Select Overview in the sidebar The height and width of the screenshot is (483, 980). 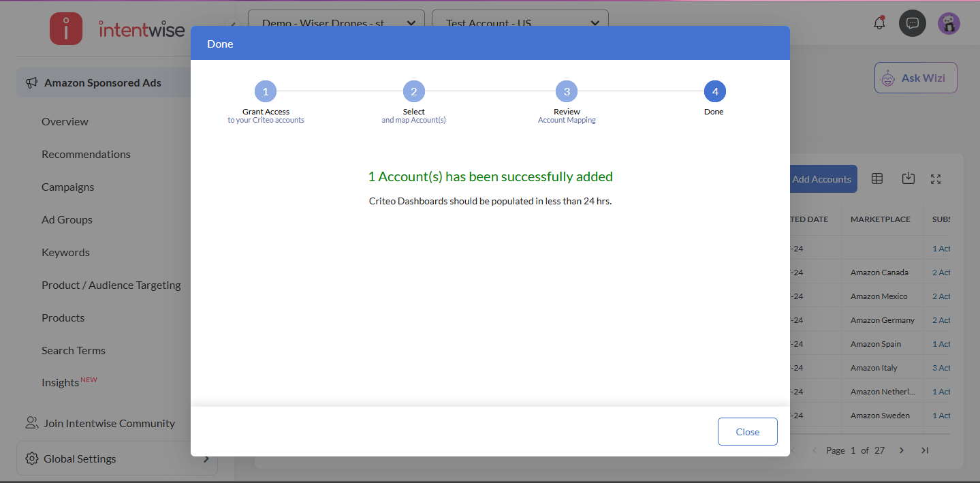click(65, 121)
